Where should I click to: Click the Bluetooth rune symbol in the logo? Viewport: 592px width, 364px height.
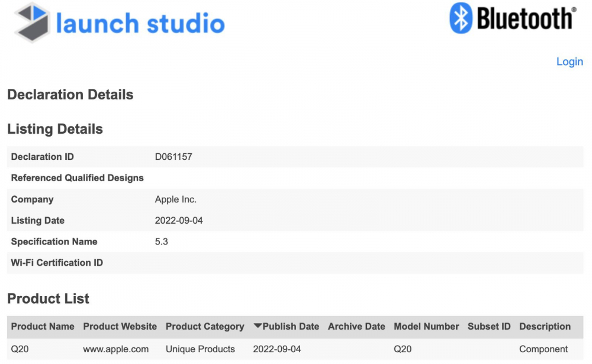[461, 18]
